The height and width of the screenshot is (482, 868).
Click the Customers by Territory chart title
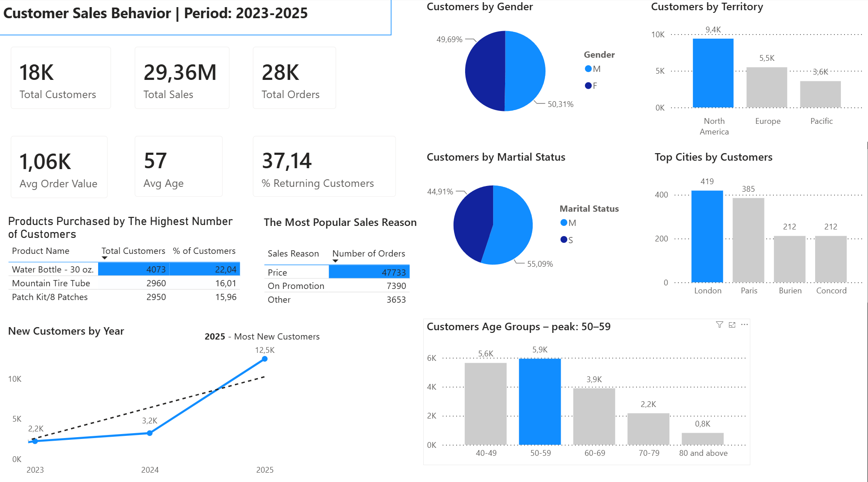point(707,7)
